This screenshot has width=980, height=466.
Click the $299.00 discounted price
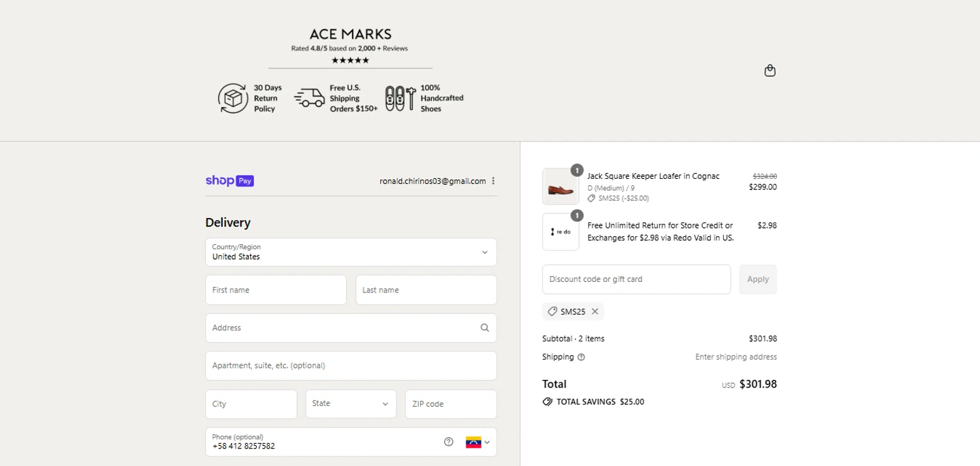pyautogui.click(x=762, y=187)
